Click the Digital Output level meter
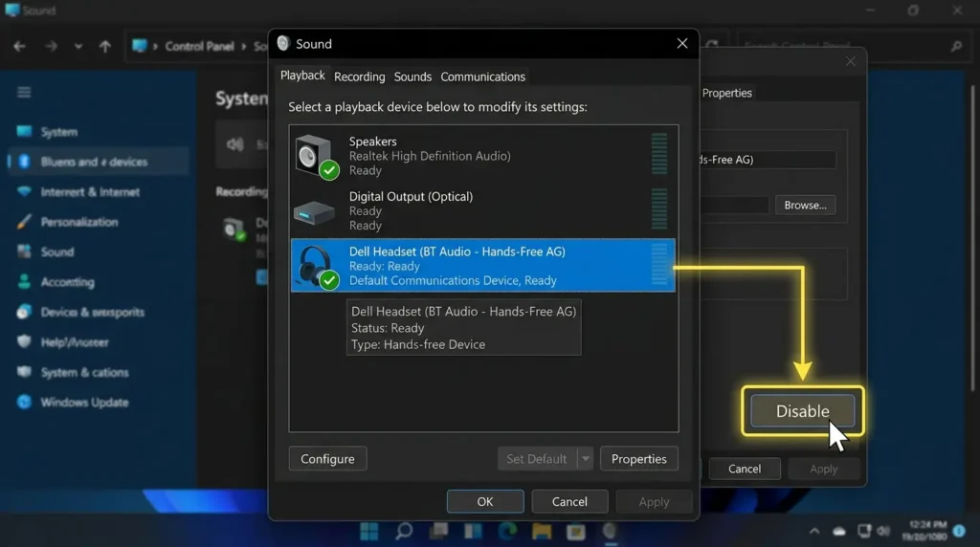This screenshot has height=547, width=980. click(658, 209)
